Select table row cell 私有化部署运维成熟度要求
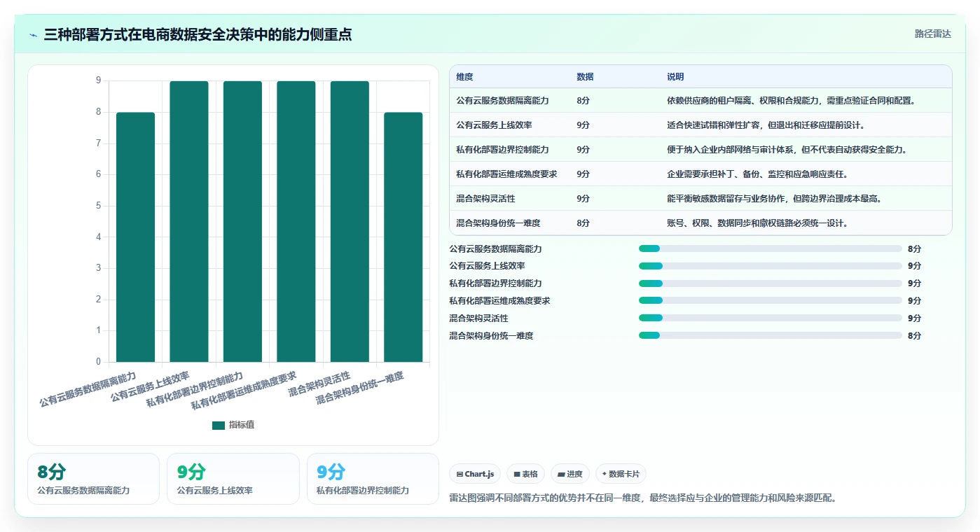 tap(506, 174)
